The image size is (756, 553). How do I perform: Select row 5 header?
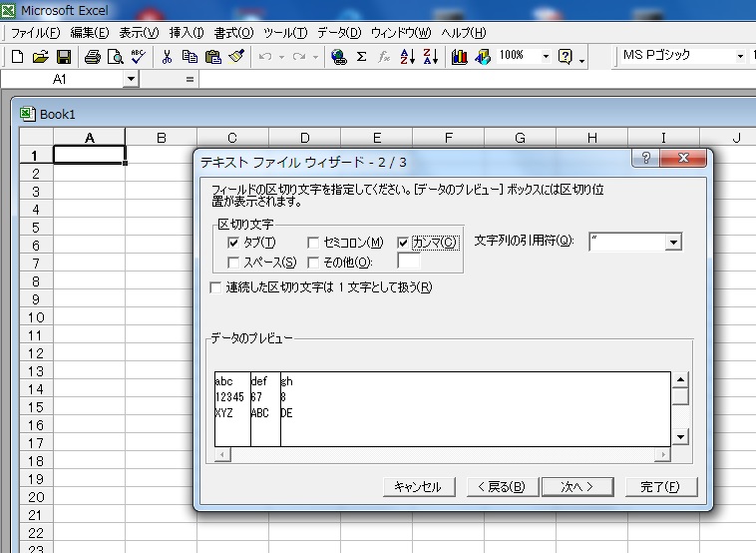36,228
